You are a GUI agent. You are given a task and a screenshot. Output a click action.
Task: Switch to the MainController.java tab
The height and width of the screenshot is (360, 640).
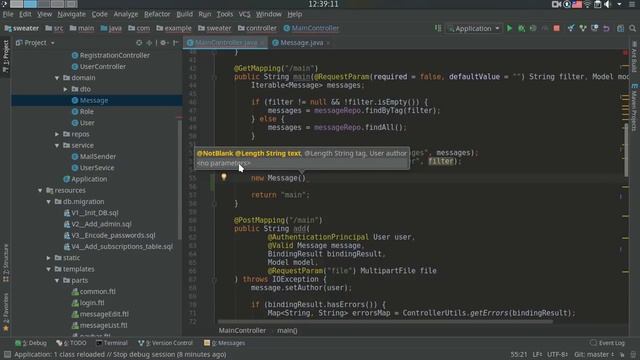click(226, 42)
